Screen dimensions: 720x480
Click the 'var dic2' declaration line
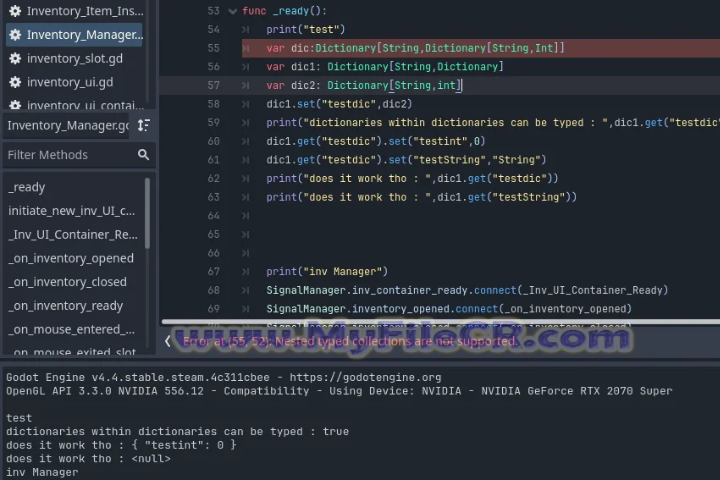tap(364, 85)
